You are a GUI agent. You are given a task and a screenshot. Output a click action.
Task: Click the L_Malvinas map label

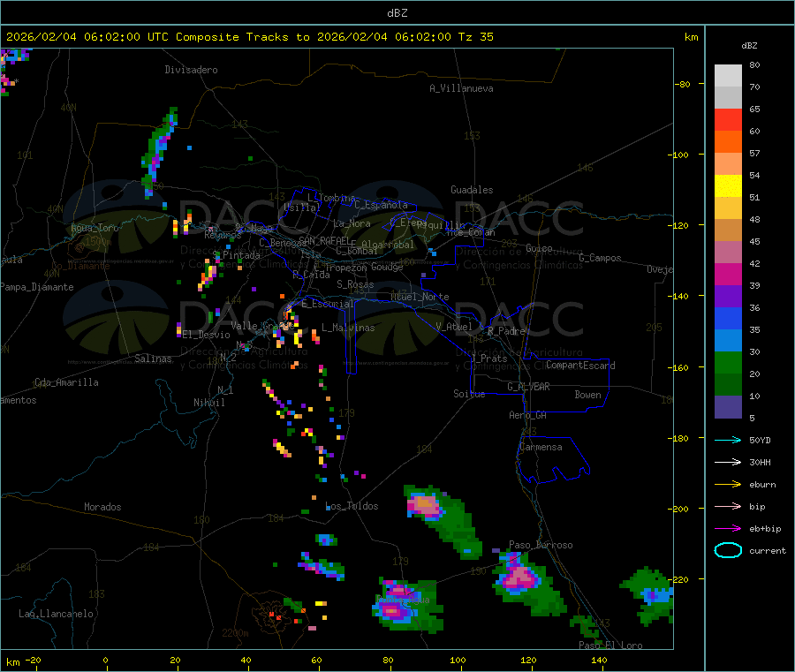(x=348, y=328)
